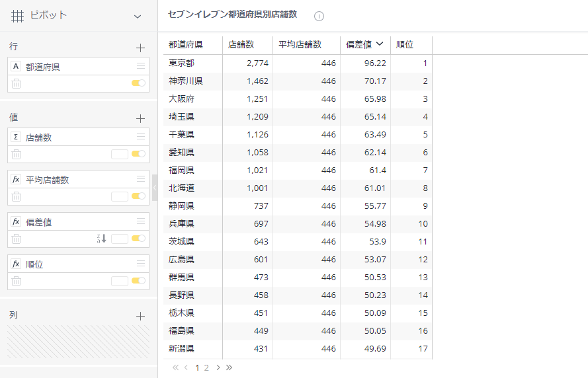The width and height of the screenshot is (588, 378).
Task: Remove 順位 using its trash icon
Action: click(17, 281)
